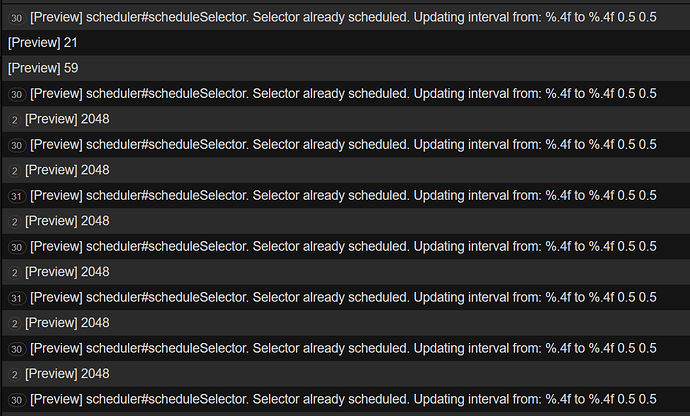This screenshot has height=416, width=690.
Task: Select the "[Preview] 59" log message
Action: pos(43,68)
